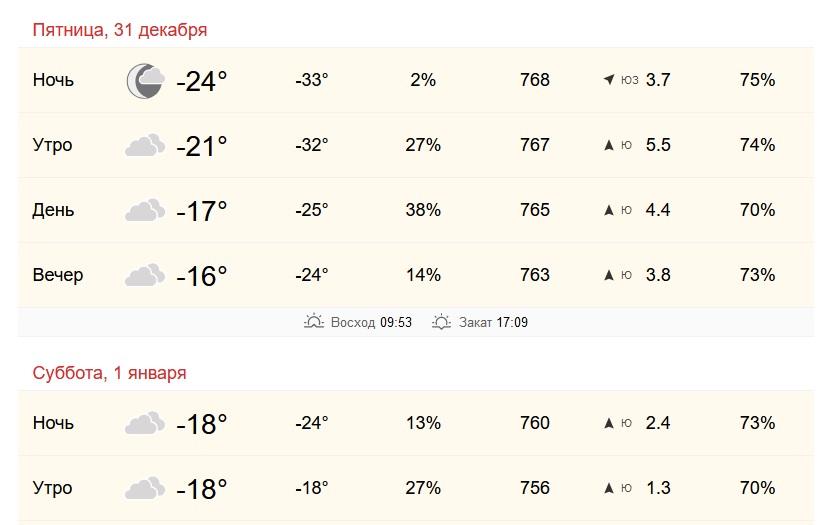Click the sunrise icon next to Восход
The width and height of the screenshot is (832, 525).
314,322
